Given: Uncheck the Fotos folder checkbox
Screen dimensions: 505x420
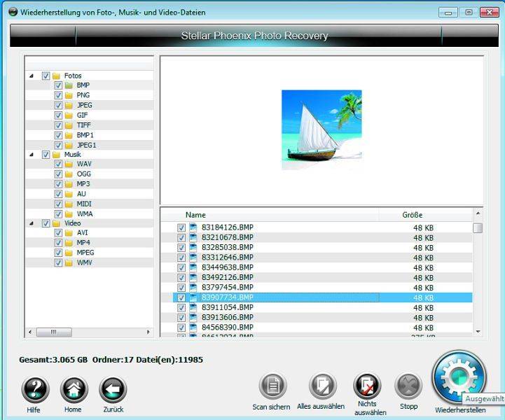Looking at the screenshot, I should point(46,76).
